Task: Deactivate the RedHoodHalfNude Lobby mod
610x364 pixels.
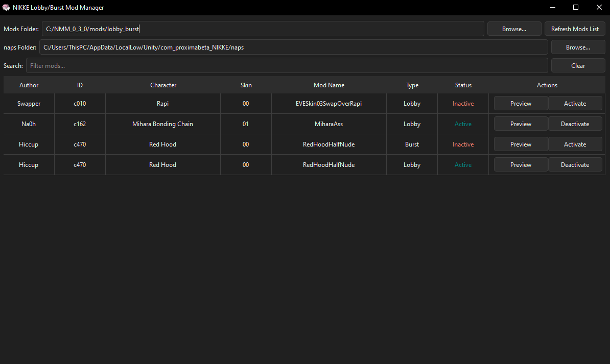Action: pos(575,164)
